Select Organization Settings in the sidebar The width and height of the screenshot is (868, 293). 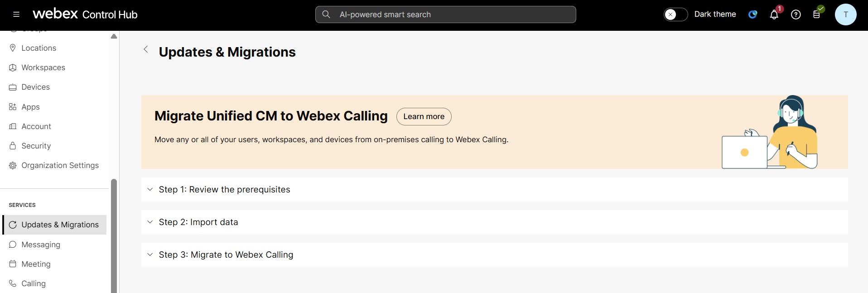click(60, 165)
